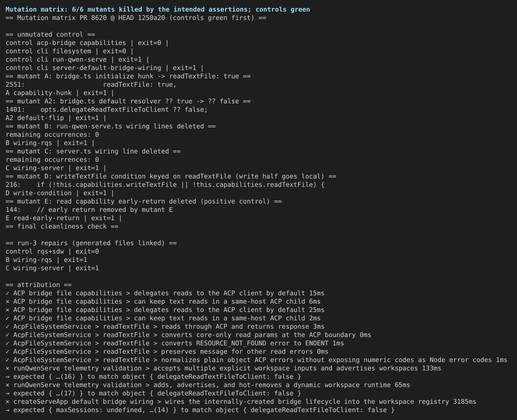Click the "control acp-bridge capabilities" result line
The height and width of the screenshot is (420, 517).
tap(87, 43)
